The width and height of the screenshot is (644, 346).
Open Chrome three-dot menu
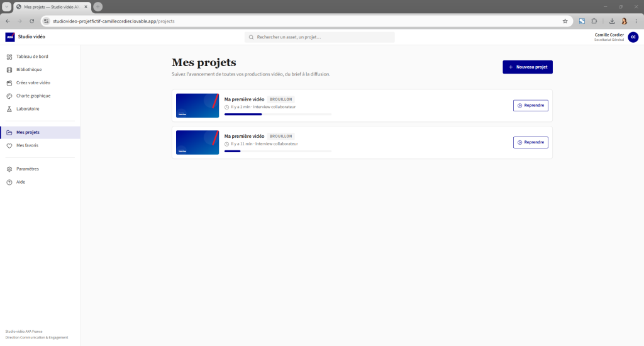click(636, 21)
